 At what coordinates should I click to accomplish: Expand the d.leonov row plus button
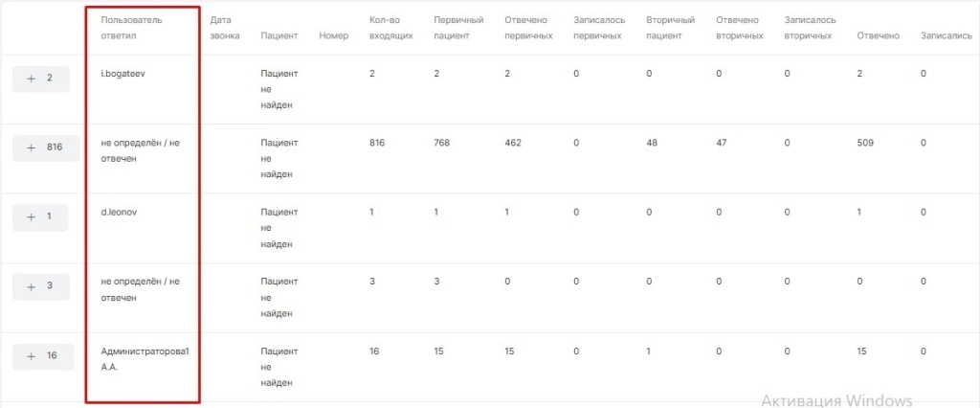pos(40,217)
